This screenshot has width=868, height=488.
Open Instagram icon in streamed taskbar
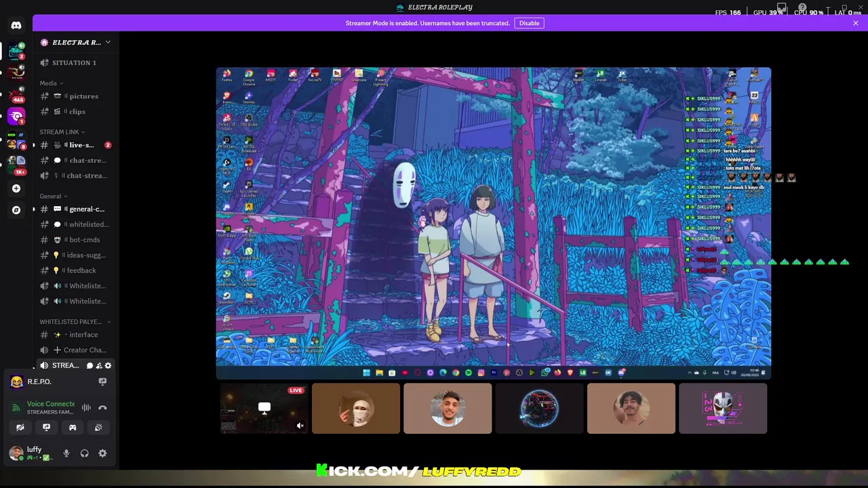(481, 373)
